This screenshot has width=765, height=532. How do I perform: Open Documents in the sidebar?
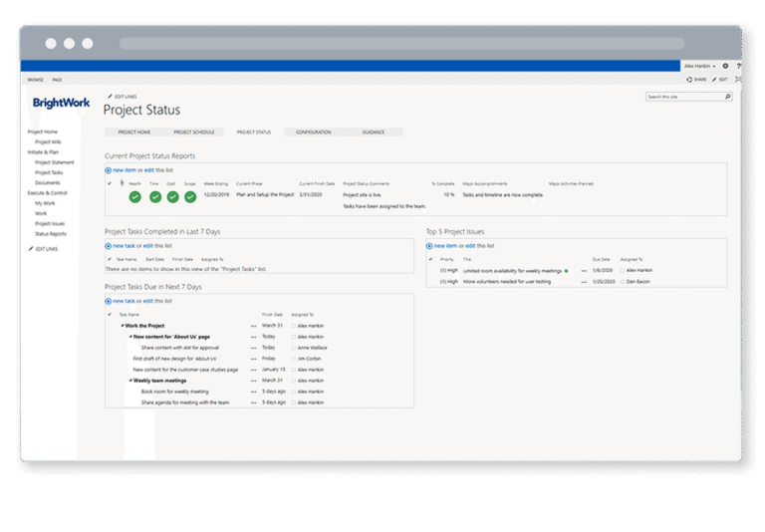click(x=48, y=183)
